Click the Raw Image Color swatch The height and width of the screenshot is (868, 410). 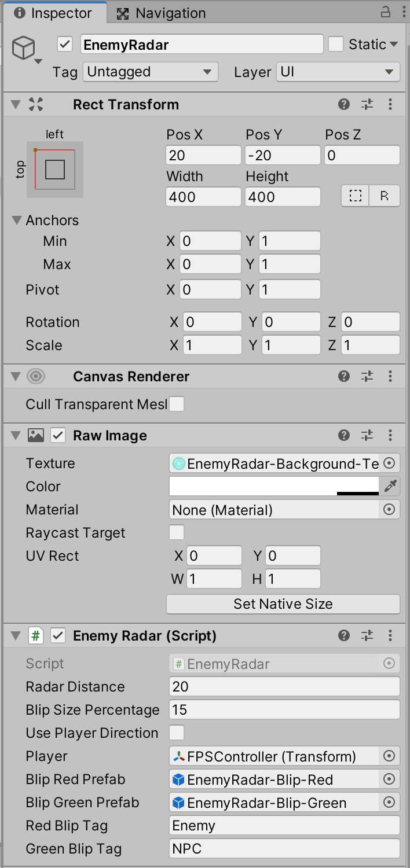point(273,486)
